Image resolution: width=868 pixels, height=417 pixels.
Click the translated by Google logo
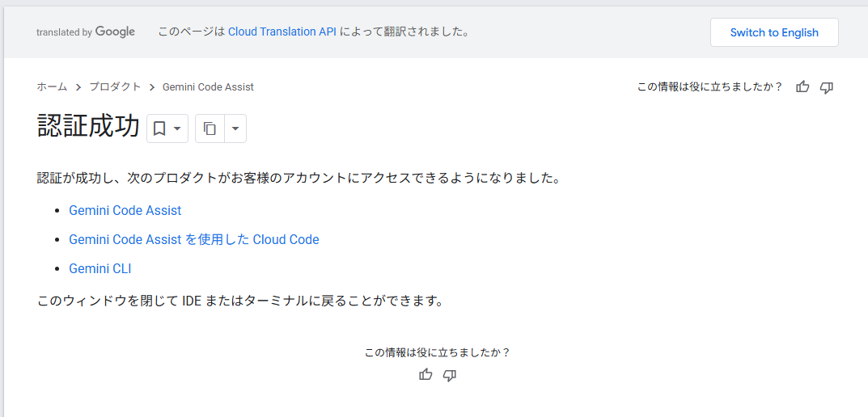click(86, 32)
